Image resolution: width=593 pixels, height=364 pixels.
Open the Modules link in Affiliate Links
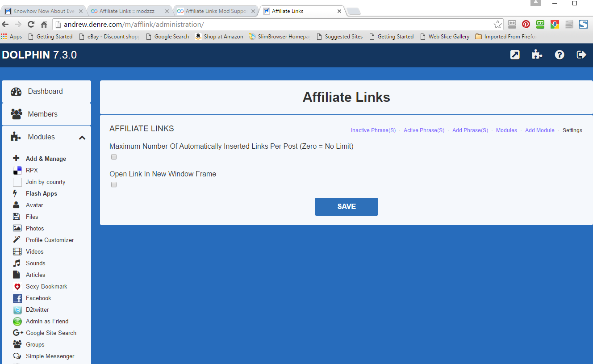pos(506,130)
